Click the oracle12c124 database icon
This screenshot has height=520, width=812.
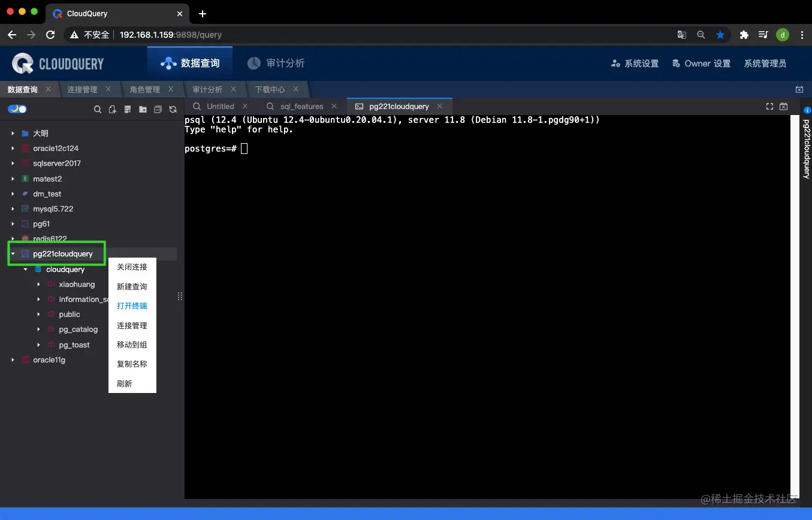coord(25,148)
